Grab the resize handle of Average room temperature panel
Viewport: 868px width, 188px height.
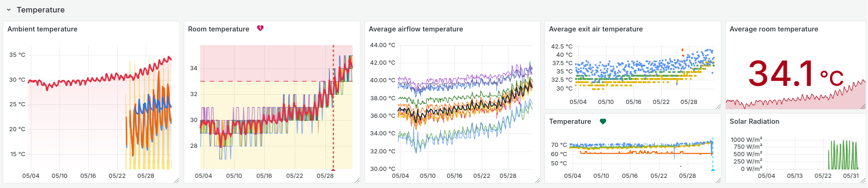(863, 107)
